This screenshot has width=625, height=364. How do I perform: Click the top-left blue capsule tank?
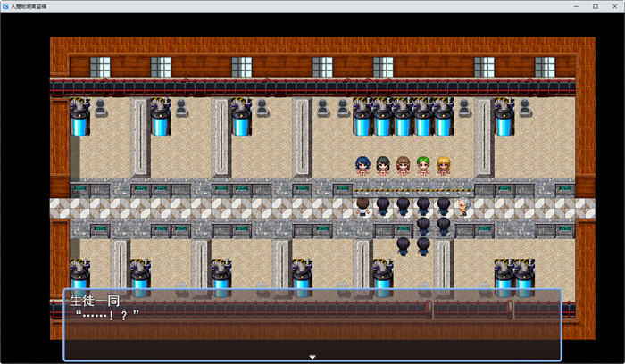(79, 119)
